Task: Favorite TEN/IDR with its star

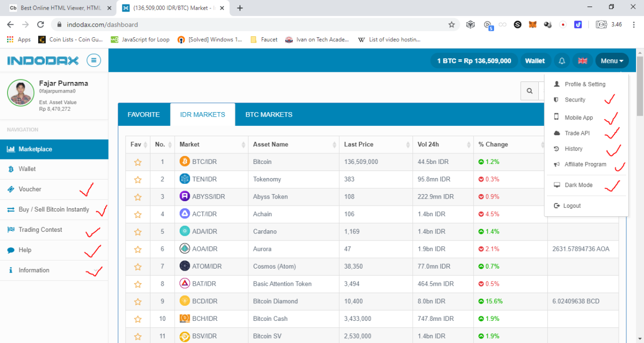Action: pyautogui.click(x=137, y=180)
